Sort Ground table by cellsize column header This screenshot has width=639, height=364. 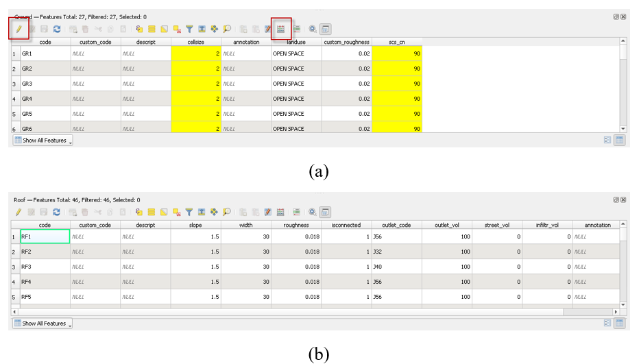tap(195, 42)
